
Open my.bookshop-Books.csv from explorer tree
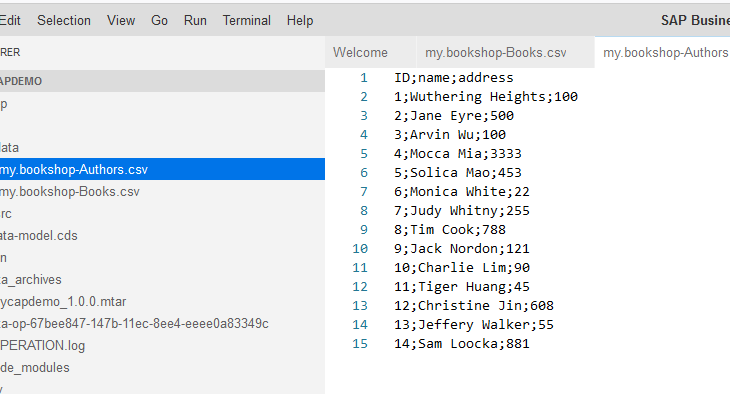click(x=162, y=191)
